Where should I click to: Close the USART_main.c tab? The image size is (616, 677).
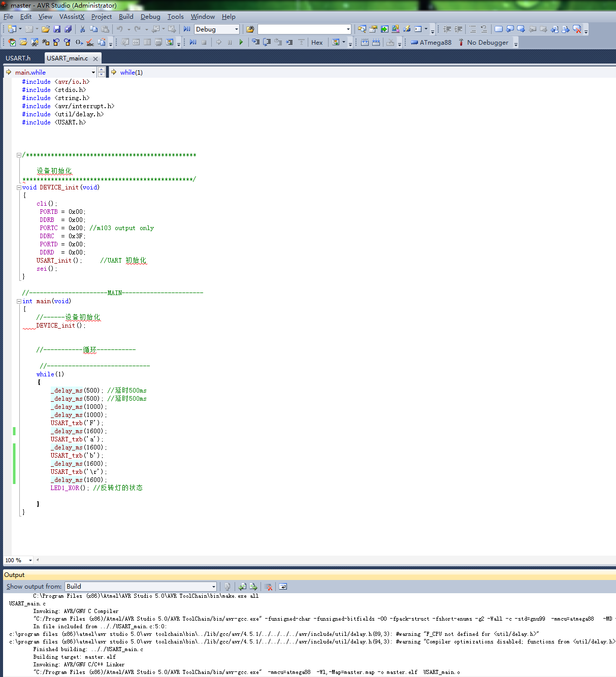point(95,59)
